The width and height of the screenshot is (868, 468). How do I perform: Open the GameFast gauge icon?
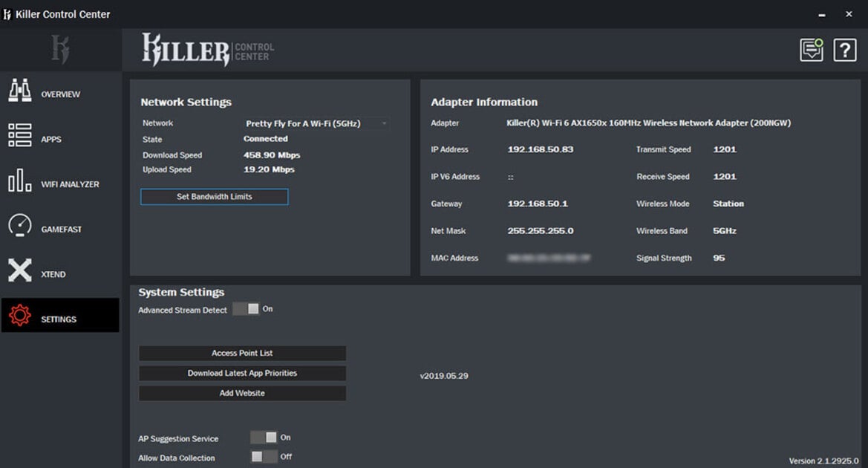[x=20, y=225]
